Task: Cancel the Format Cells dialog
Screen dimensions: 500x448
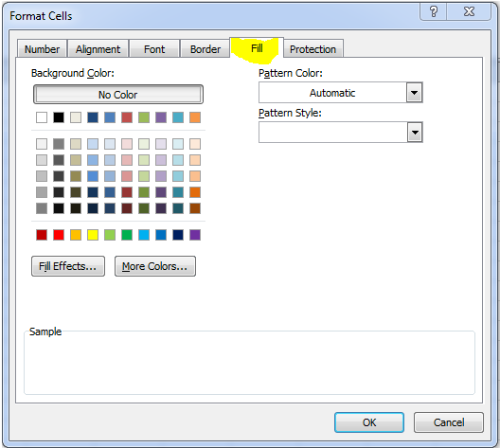Action: pyautogui.click(x=449, y=422)
